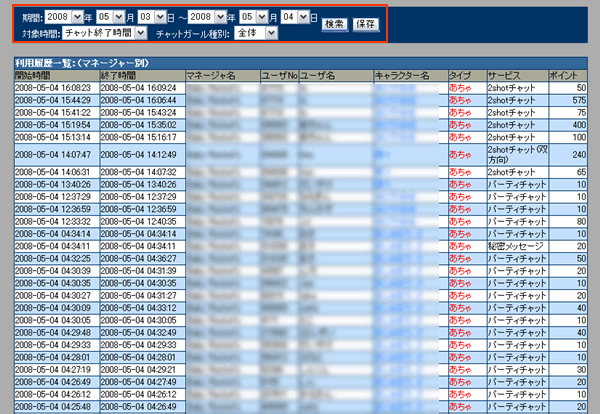Click the ポイント column header
Screen dimensions: 600x414
565,75
